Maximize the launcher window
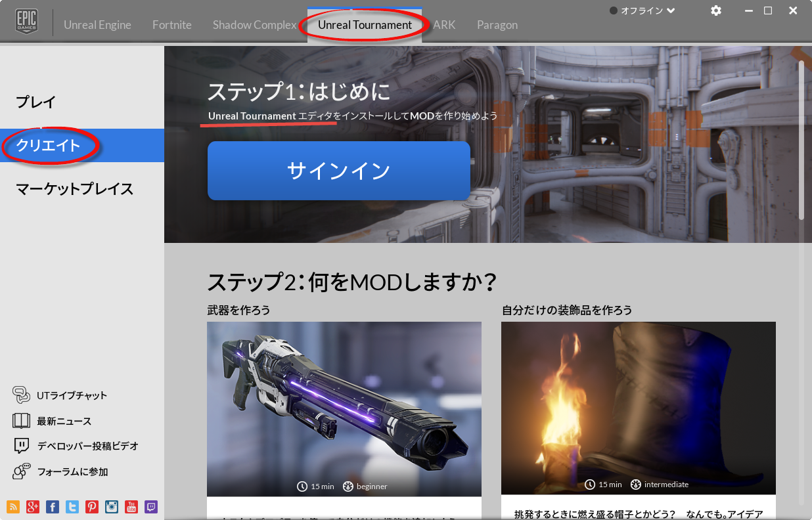The image size is (812, 520). (767, 11)
